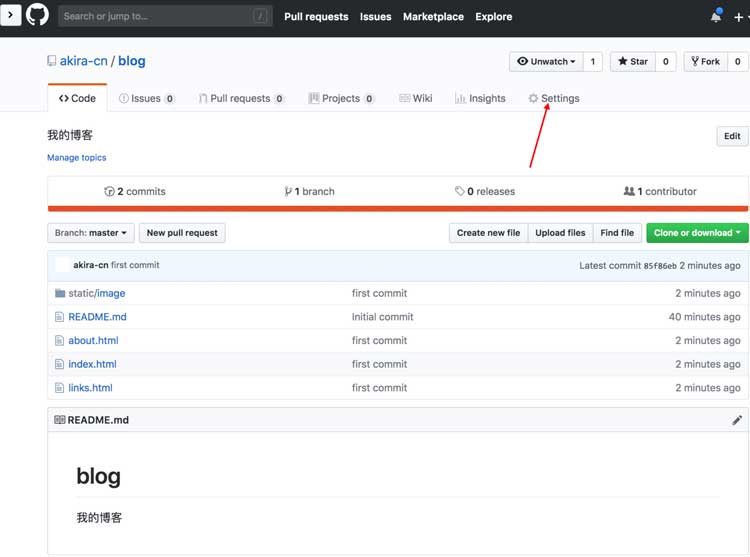
Task: Open index.html file
Action: pos(92,364)
